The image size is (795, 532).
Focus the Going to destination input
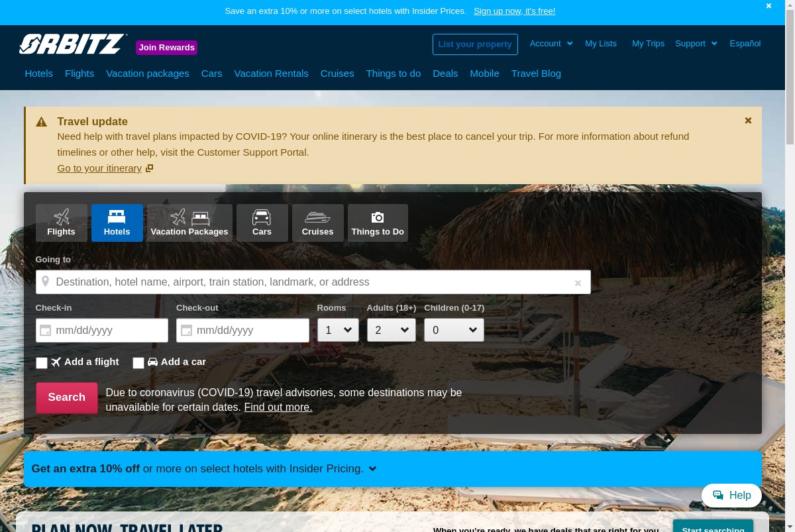[x=313, y=282]
